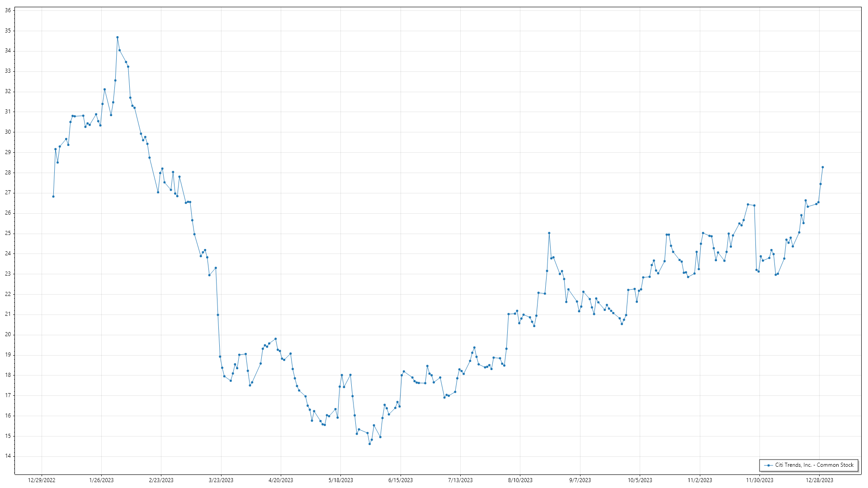Click the first data point of the series
The width and height of the screenshot is (868, 488).
tap(53, 197)
